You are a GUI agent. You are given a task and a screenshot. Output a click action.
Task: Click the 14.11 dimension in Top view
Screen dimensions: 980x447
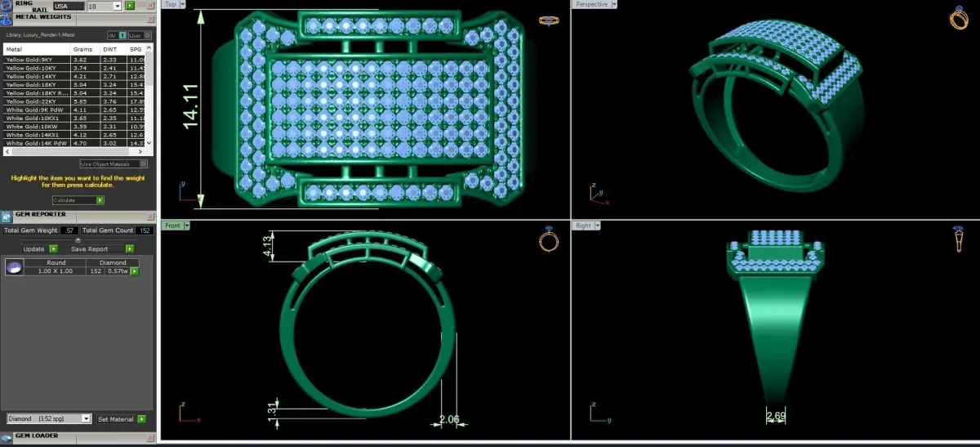[x=192, y=106]
